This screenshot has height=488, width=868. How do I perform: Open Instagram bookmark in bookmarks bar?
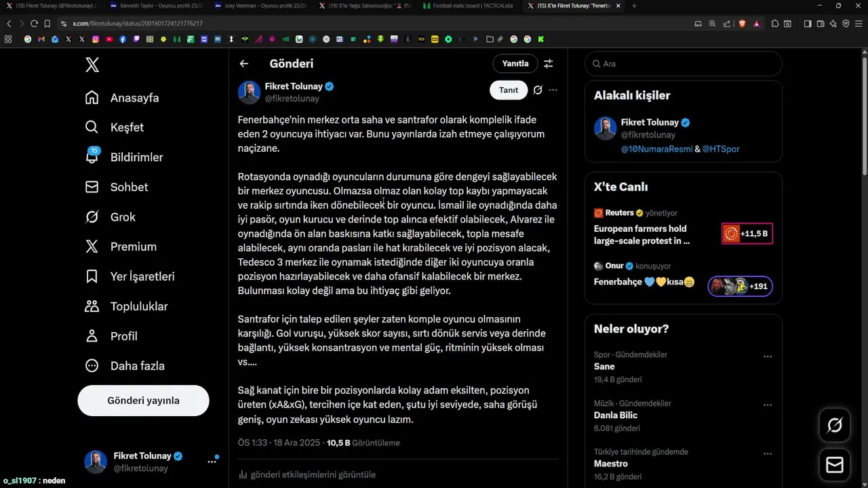click(96, 39)
